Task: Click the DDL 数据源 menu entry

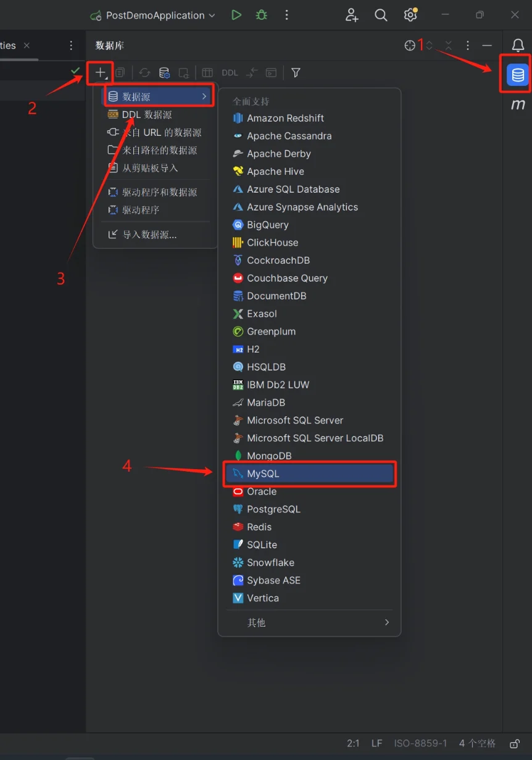Action: click(x=147, y=115)
